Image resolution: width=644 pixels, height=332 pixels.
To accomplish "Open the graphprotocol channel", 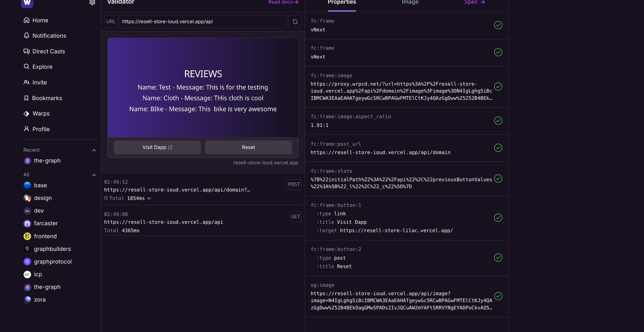I will [48, 262].
